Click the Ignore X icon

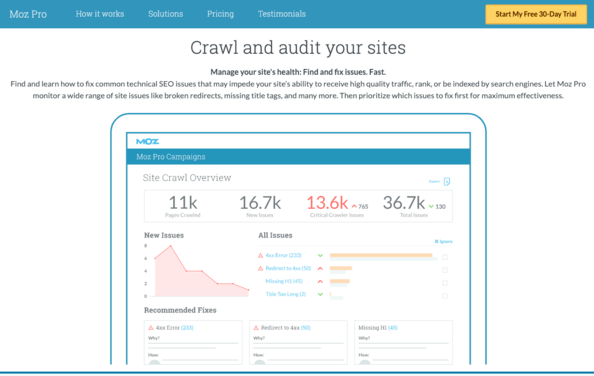pyautogui.click(x=436, y=242)
